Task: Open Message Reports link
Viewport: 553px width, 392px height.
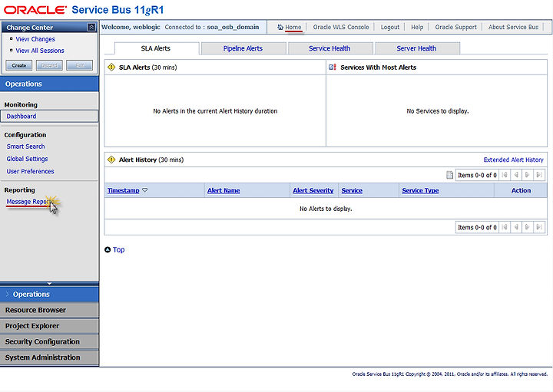Action: tap(30, 202)
